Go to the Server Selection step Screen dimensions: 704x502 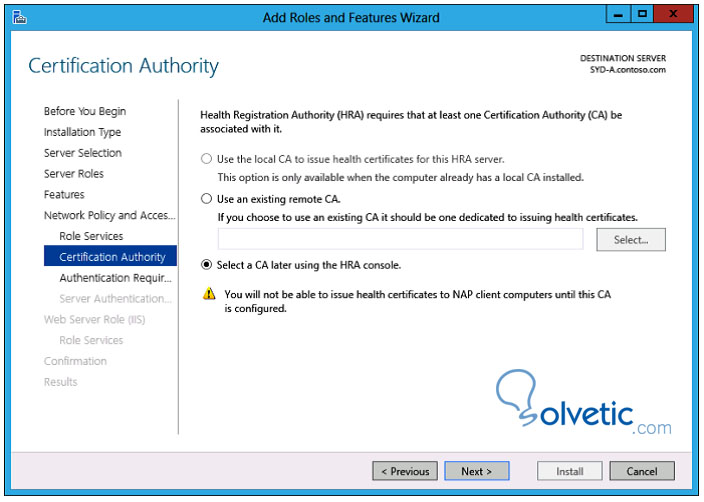click(x=83, y=153)
